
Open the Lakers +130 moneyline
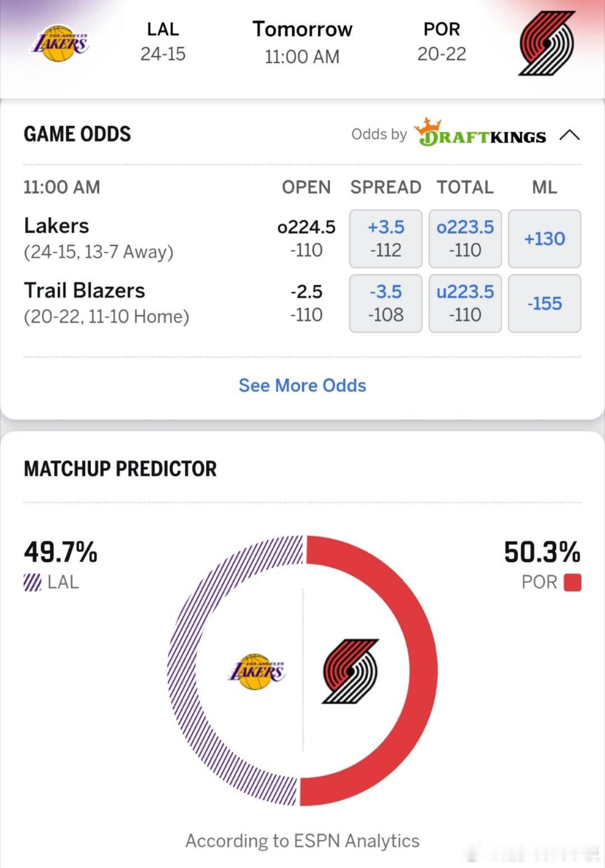click(x=544, y=239)
